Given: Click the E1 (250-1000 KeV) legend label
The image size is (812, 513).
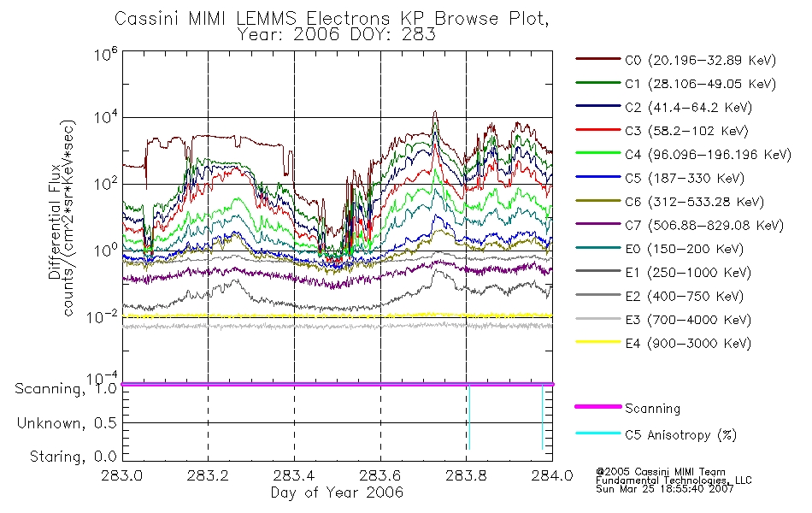Looking at the screenshot, I should coord(688,273).
